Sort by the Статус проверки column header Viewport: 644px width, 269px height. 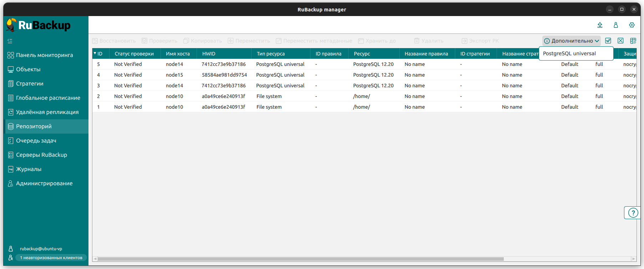(x=134, y=54)
